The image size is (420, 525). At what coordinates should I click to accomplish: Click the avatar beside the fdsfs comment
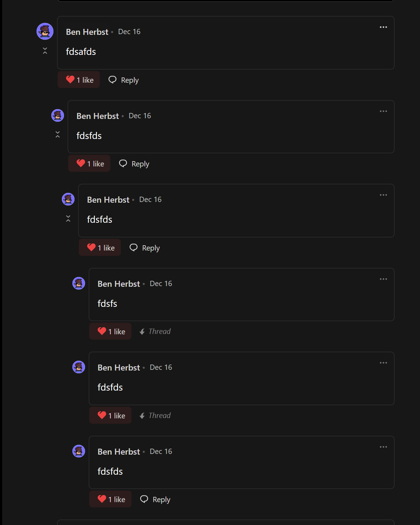(x=79, y=283)
